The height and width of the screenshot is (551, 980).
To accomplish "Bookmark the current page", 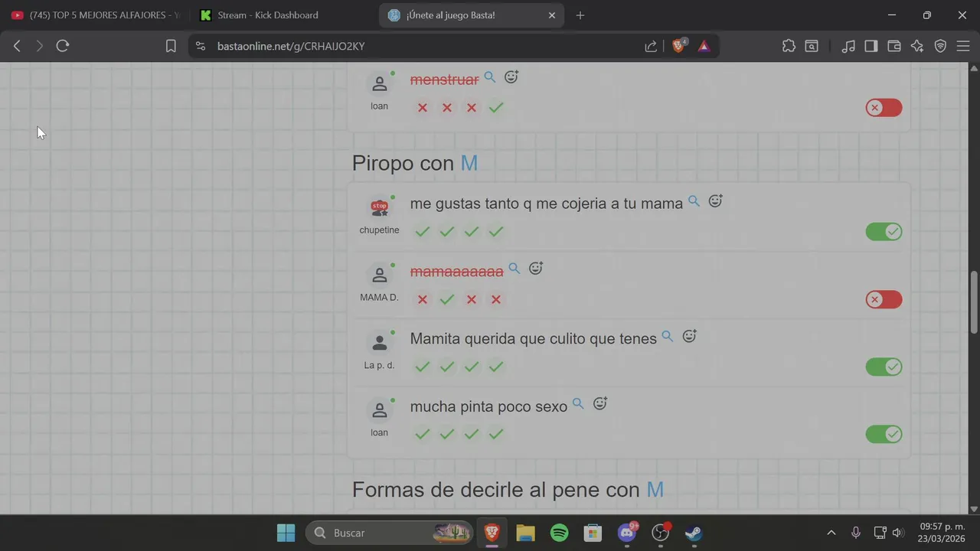I will (171, 46).
